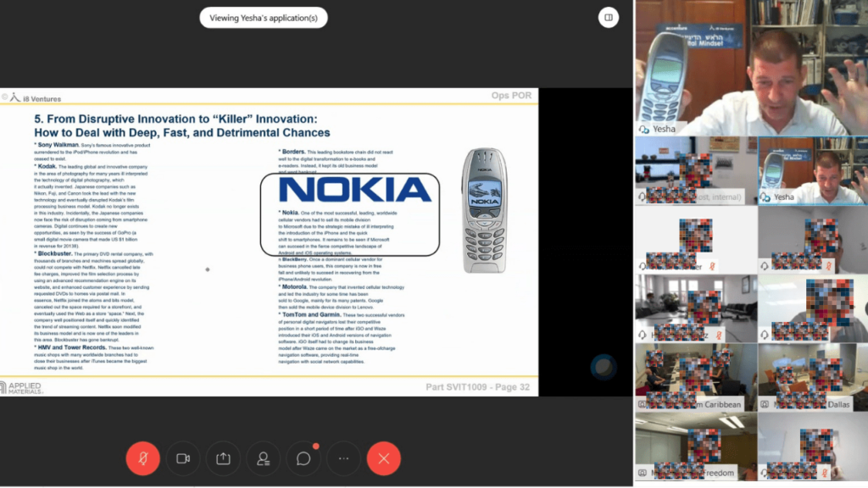The width and height of the screenshot is (868, 488).
Task: Click the i8 Ventures logo on slide
Action: pos(33,97)
